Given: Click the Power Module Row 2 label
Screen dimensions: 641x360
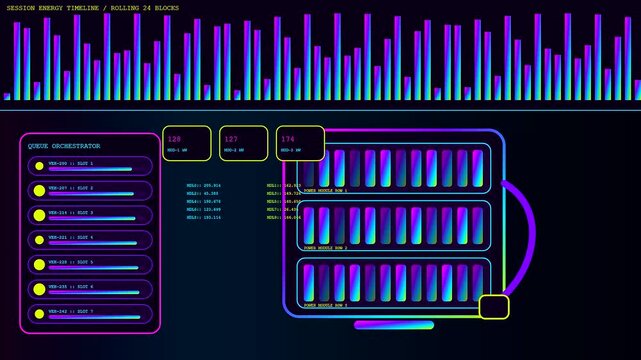Looking at the screenshot, I should click(x=325, y=248).
